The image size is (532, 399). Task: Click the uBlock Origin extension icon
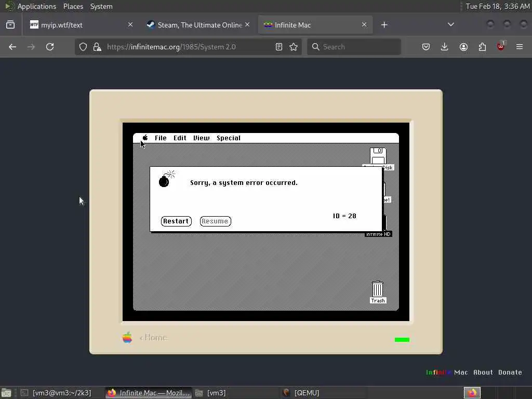coord(501,46)
